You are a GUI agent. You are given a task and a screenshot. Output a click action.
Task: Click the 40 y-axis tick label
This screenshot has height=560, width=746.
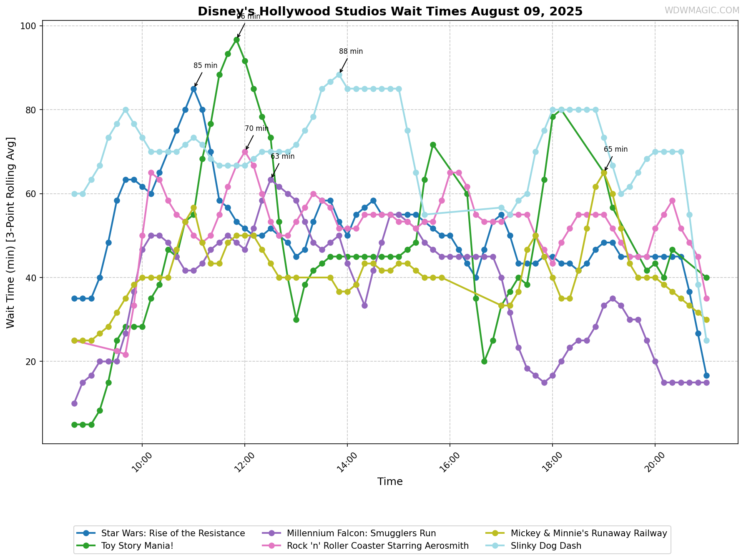[32, 277]
